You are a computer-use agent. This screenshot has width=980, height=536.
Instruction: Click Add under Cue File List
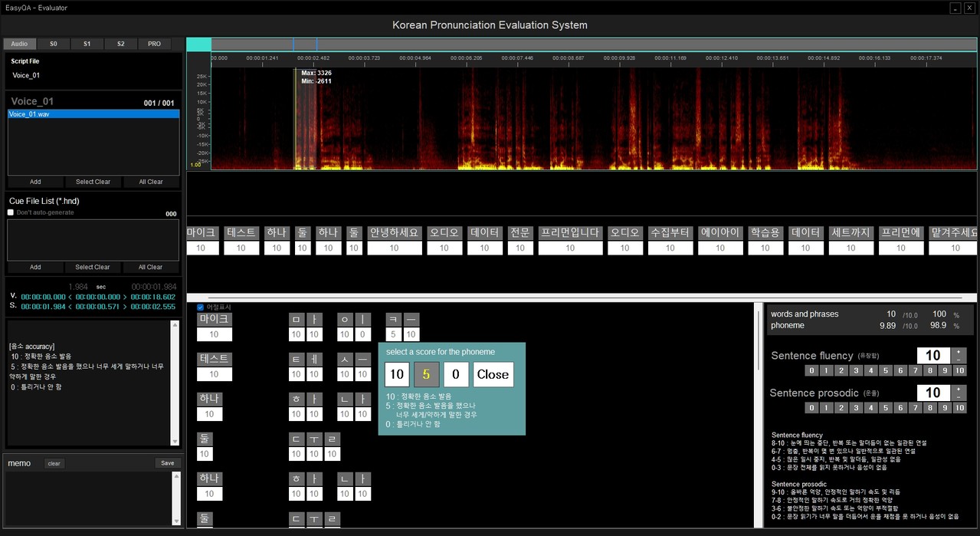pyautogui.click(x=35, y=267)
